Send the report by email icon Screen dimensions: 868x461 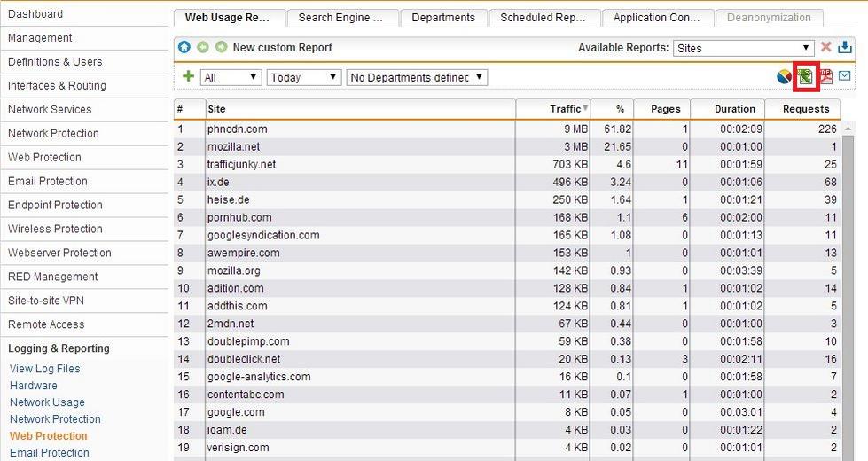(x=844, y=76)
